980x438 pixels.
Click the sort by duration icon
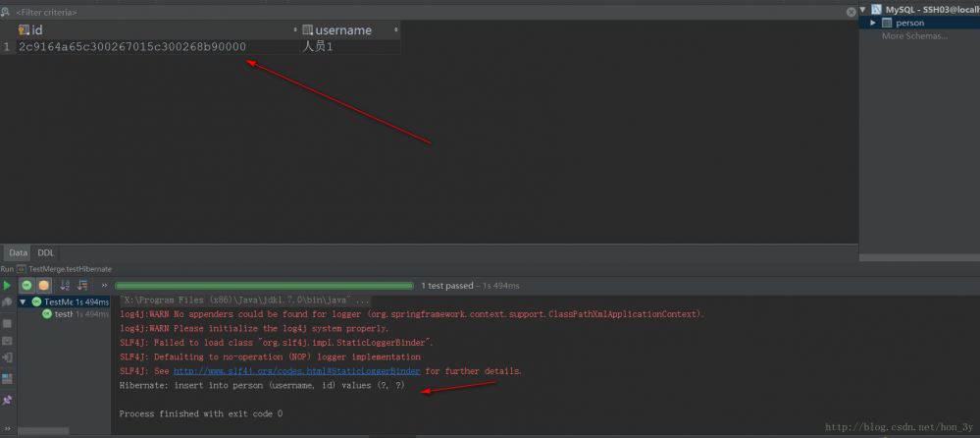coord(82,285)
